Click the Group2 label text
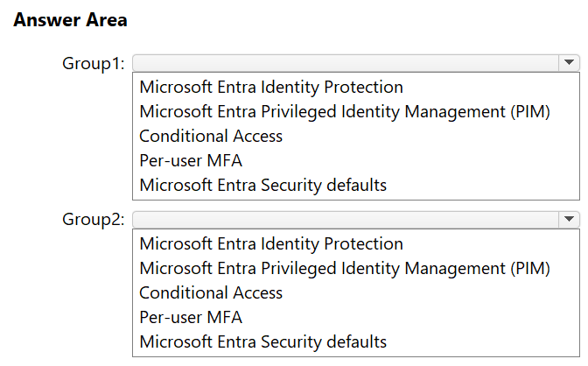Image resolution: width=588 pixels, height=366 pixels. tap(93, 219)
